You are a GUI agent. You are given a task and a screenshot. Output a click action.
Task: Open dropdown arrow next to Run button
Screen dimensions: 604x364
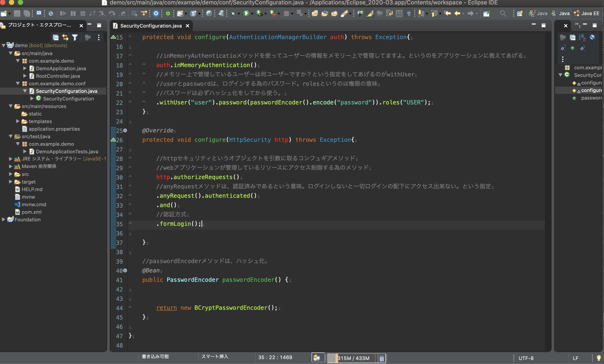coord(252,14)
